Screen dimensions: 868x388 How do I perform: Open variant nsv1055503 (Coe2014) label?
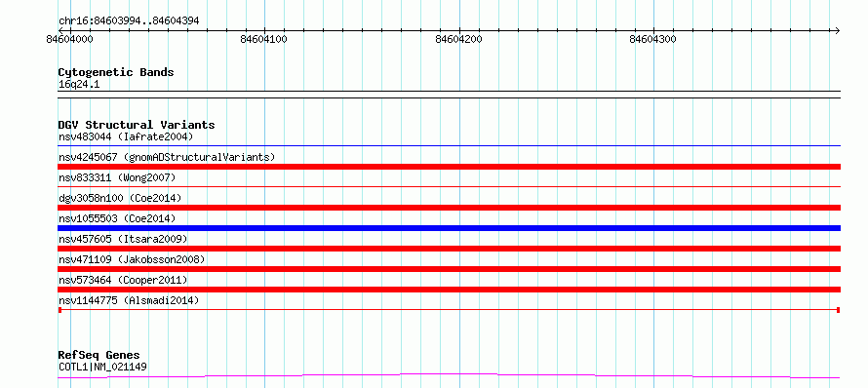coord(117,218)
